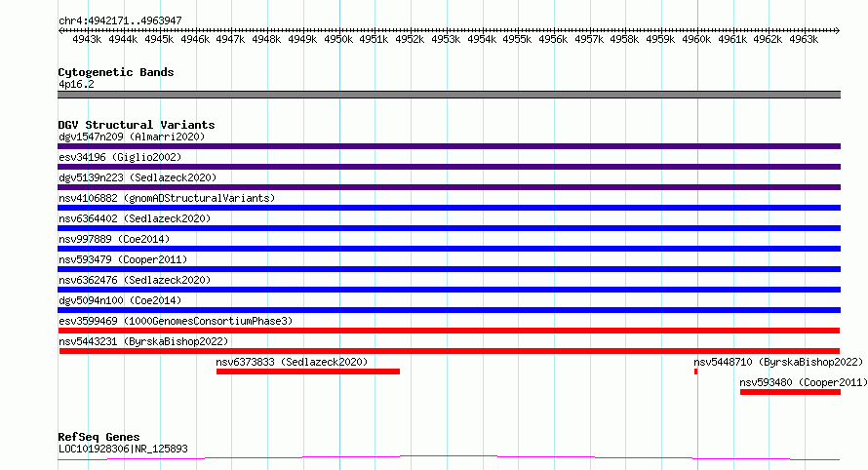Viewport: 868px width, 470px height.
Task: Click the nsv6373833 (Sedlazeck2020) label
Action: (x=292, y=362)
